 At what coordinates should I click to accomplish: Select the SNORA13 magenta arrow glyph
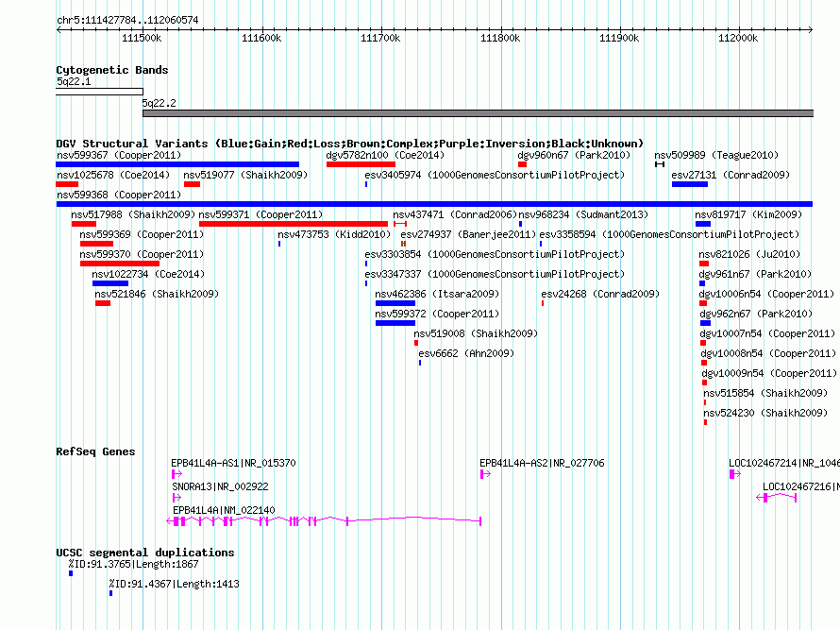[176, 498]
